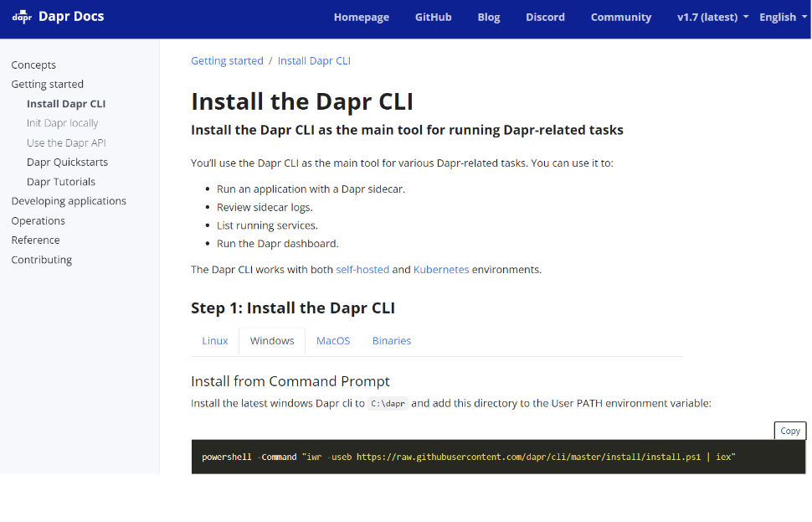Expand the v1.7 (latest) version dropdown
This screenshot has width=812, height=522.
(x=712, y=17)
